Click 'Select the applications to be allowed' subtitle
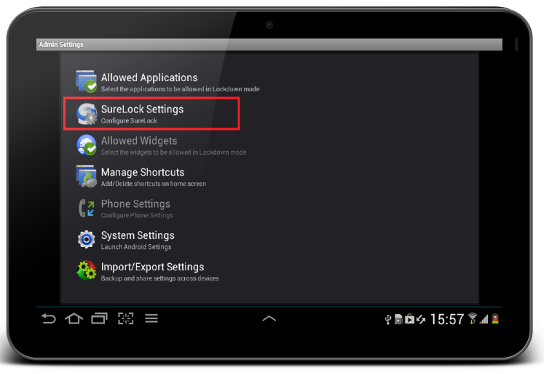The width and height of the screenshot is (544, 374). pyautogui.click(x=180, y=89)
